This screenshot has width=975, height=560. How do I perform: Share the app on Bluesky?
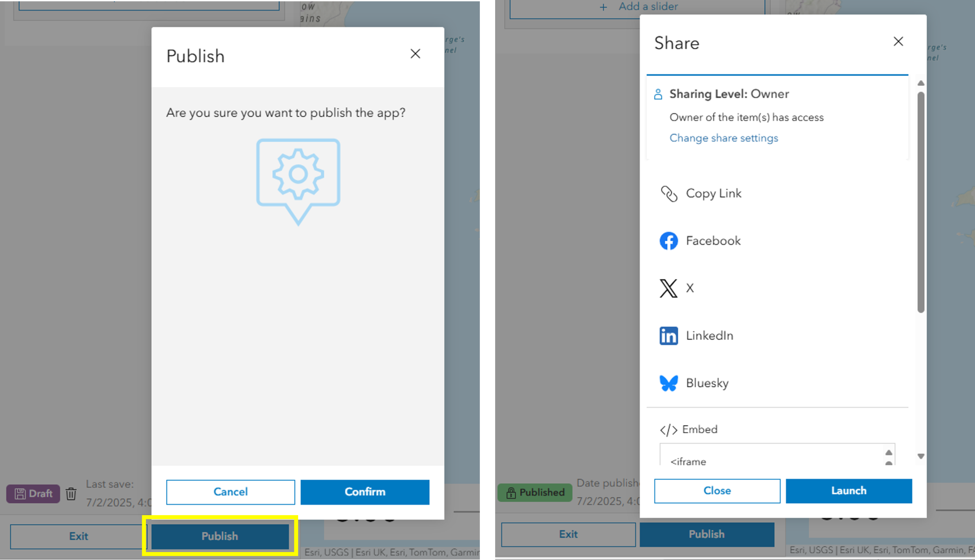[707, 383]
